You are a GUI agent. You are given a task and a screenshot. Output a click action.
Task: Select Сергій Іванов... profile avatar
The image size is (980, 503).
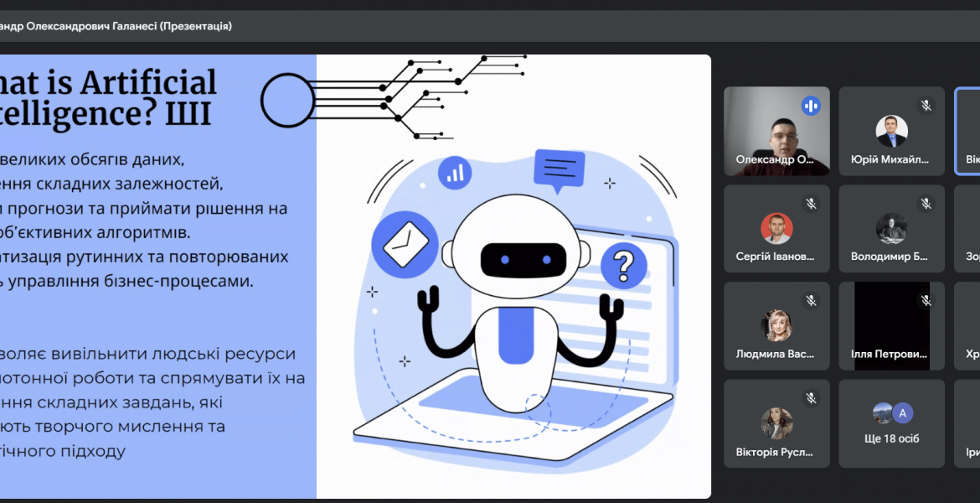tap(776, 228)
